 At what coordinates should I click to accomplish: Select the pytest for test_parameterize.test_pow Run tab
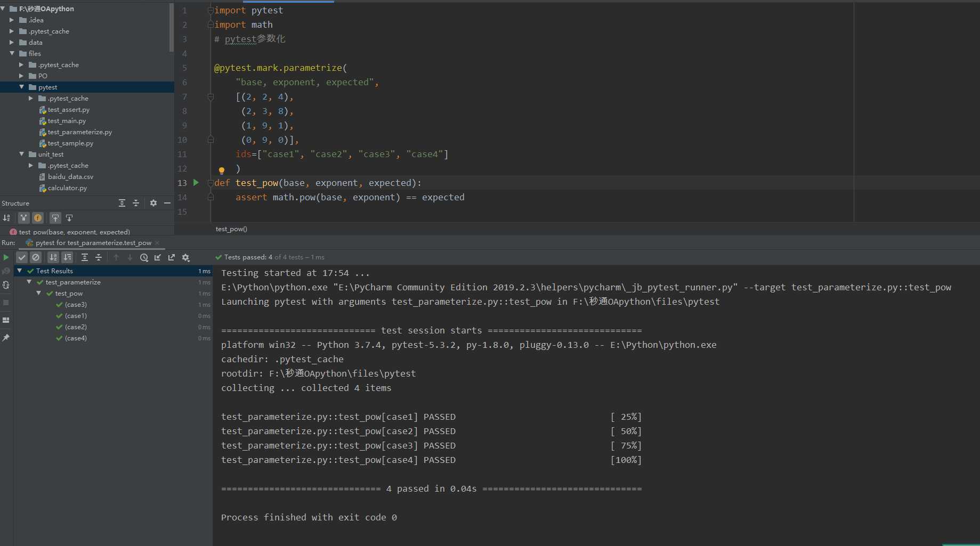(x=93, y=243)
